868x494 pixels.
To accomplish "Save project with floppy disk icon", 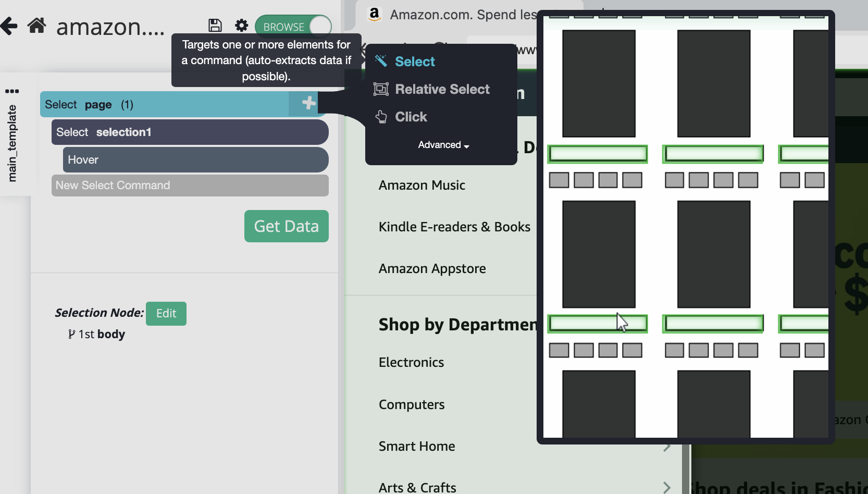I will pyautogui.click(x=215, y=26).
